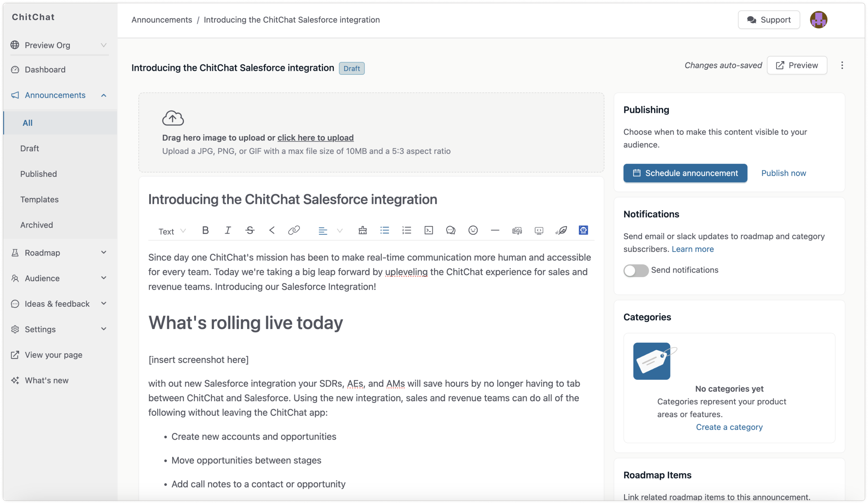Click the align-left text icon
This screenshot has width=868, height=504.
point(323,231)
